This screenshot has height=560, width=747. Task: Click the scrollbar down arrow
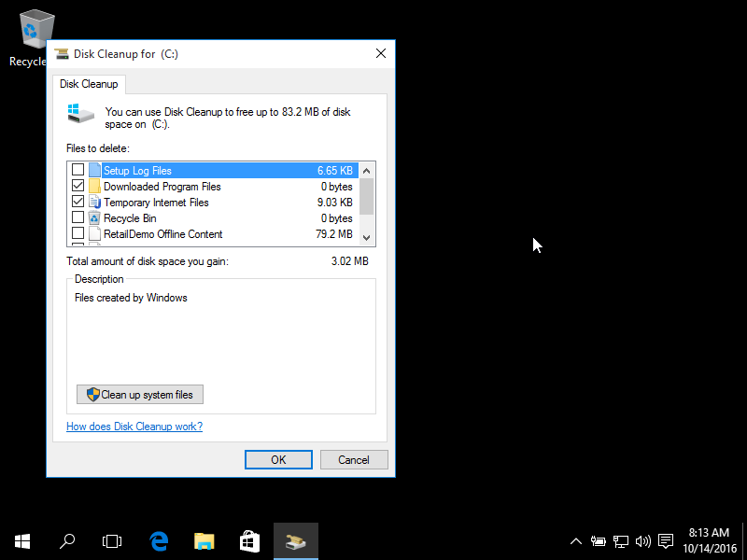point(367,238)
